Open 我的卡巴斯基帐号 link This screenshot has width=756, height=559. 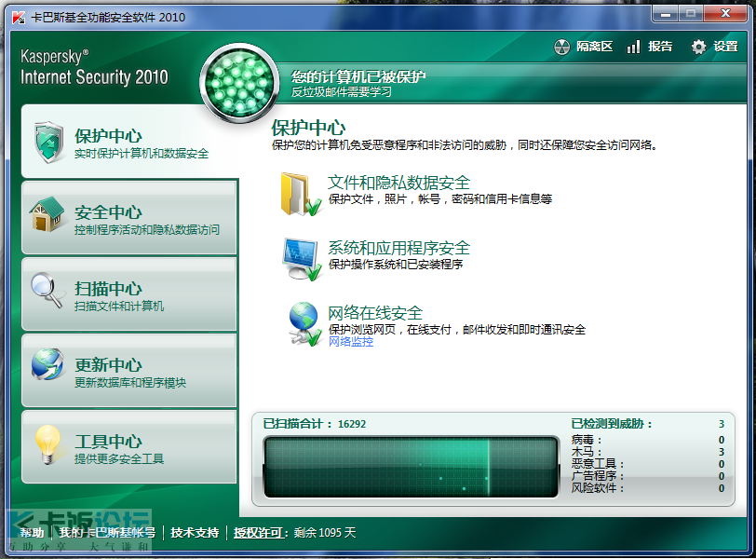click(x=107, y=533)
